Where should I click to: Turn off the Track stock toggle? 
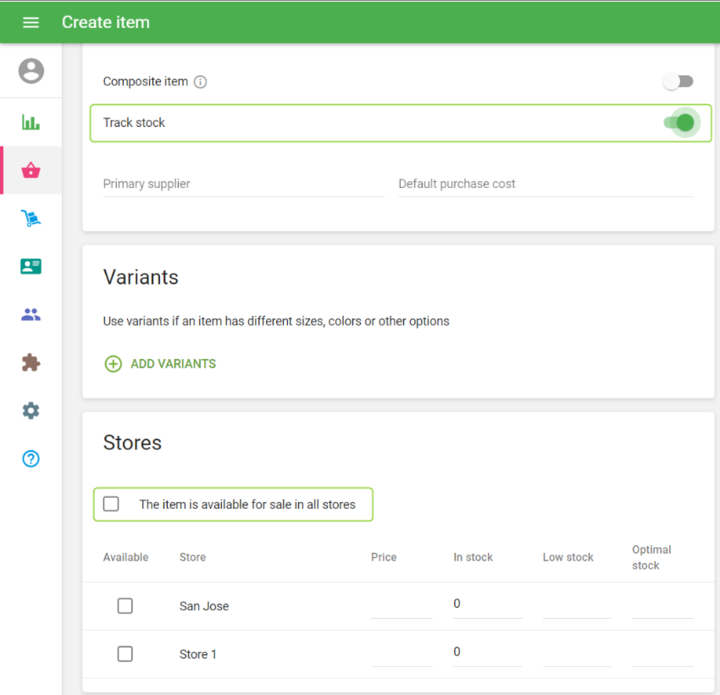[679, 122]
